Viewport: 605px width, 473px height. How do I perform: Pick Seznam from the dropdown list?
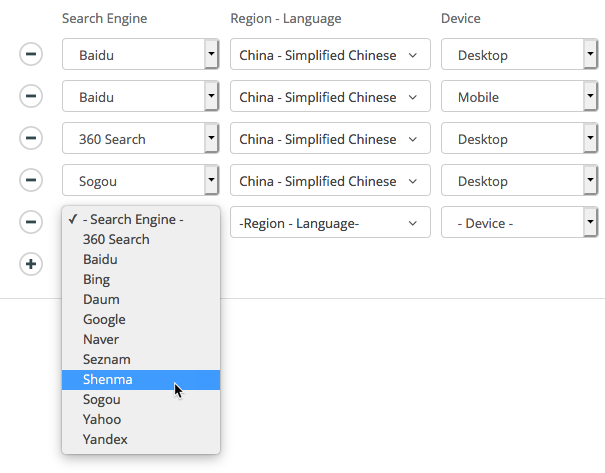(x=107, y=359)
